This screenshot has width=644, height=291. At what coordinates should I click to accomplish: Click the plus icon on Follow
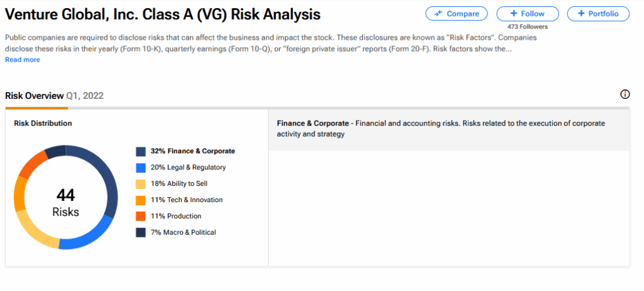click(514, 14)
